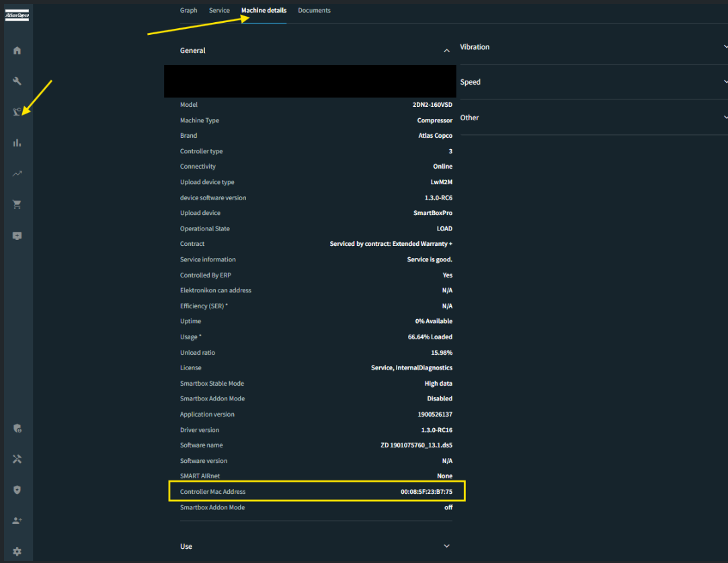Switch to the Service tab
The width and height of the screenshot is (728, 563).
219,10
